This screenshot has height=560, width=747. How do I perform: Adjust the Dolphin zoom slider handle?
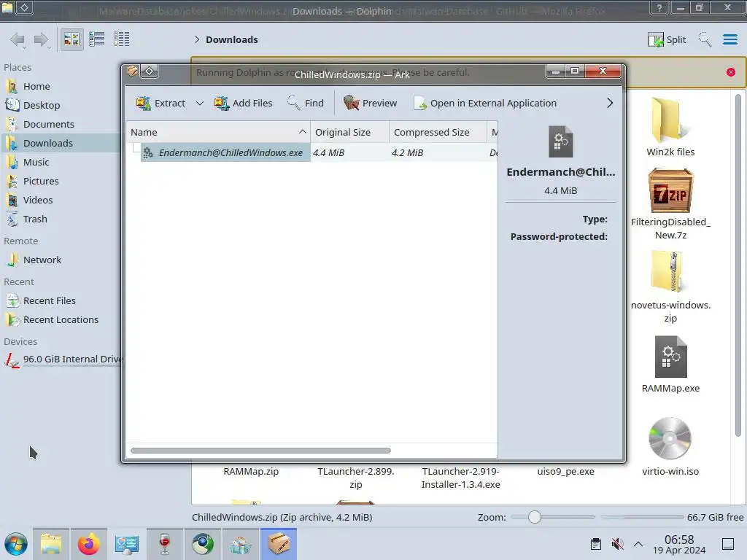click(x=535, y=517)
